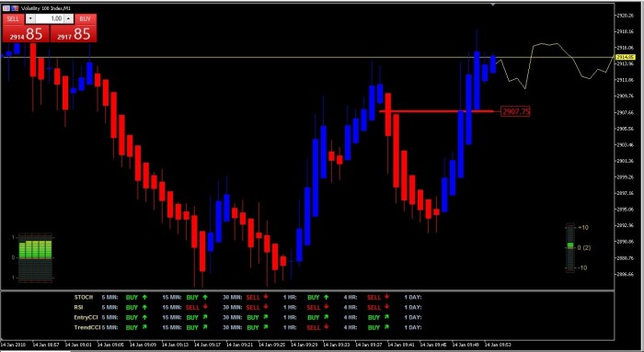Select the red 2907.75 price label
This screenshot has height=352, width=644.
[515, 111]
